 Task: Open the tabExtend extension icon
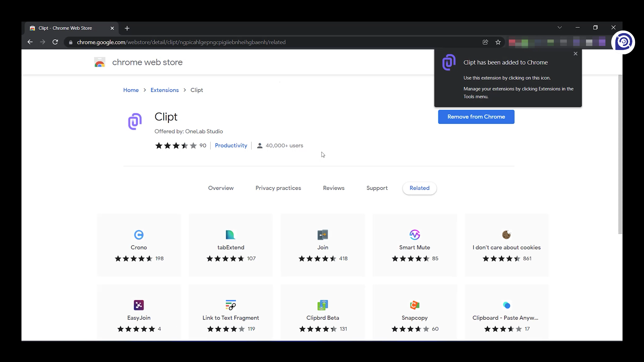tap(230, 235)
